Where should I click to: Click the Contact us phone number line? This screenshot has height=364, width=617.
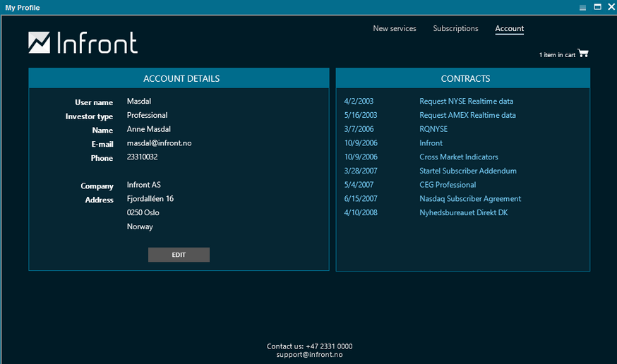click(309, 346)
